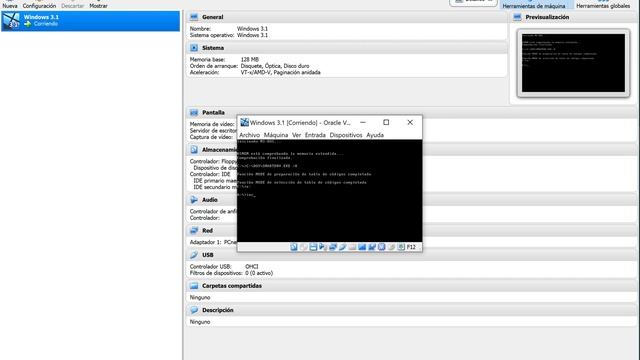Viewport: 640px width, 360px height.
Task: Click the General section icon in details pane
Action: click(x=194, y=17)
